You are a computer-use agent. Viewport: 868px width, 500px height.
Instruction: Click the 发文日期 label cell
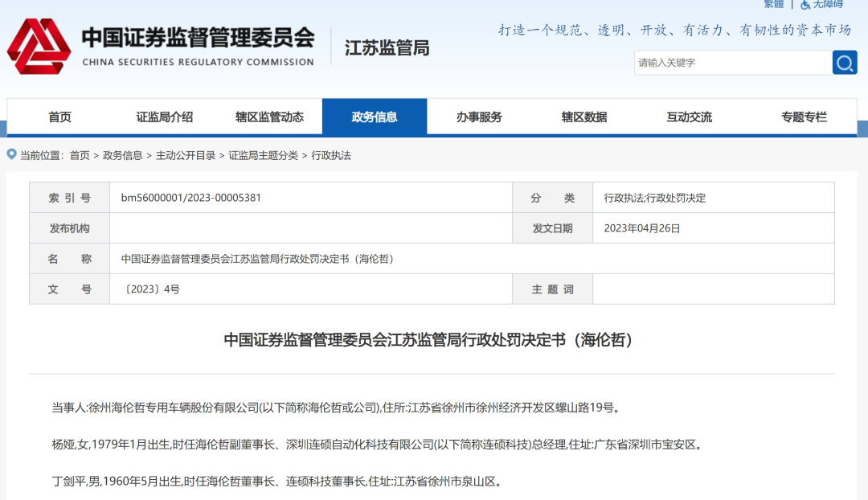click(x=552, y=228)
